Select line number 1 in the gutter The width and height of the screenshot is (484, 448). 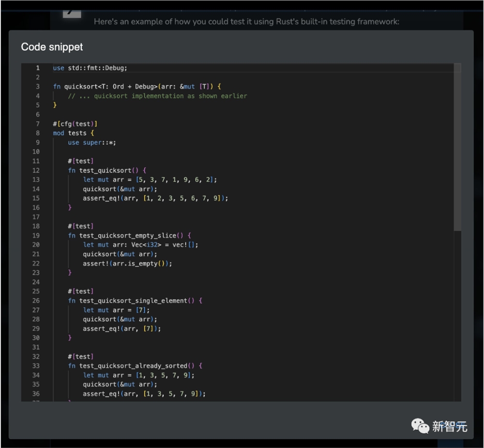(37, 68)
